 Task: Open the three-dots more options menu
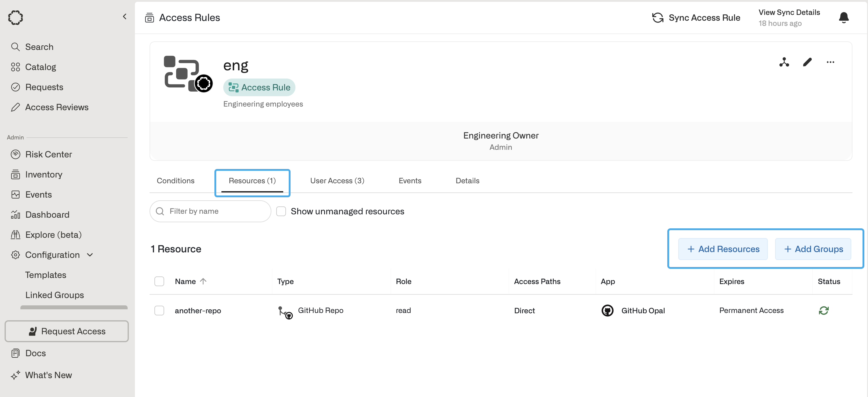[x=830, y=62]
